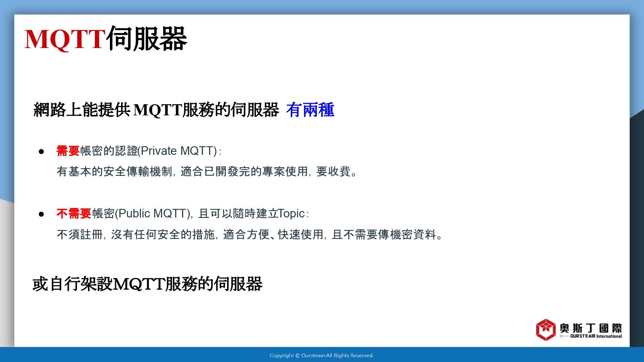Click the first bullet point dot

(41, 151)
